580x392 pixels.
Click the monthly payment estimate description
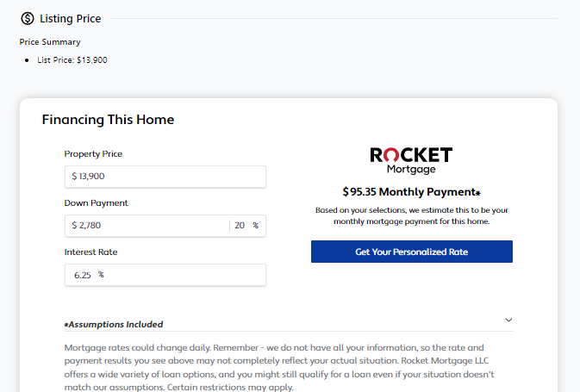pyautogui.click(x=411, y=215)
